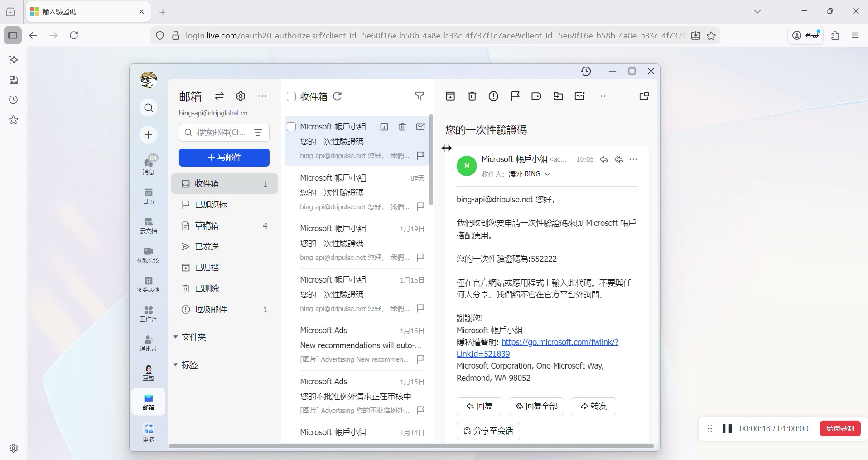
Task: Open the 已发送 folder
Action: pos(224,247)
